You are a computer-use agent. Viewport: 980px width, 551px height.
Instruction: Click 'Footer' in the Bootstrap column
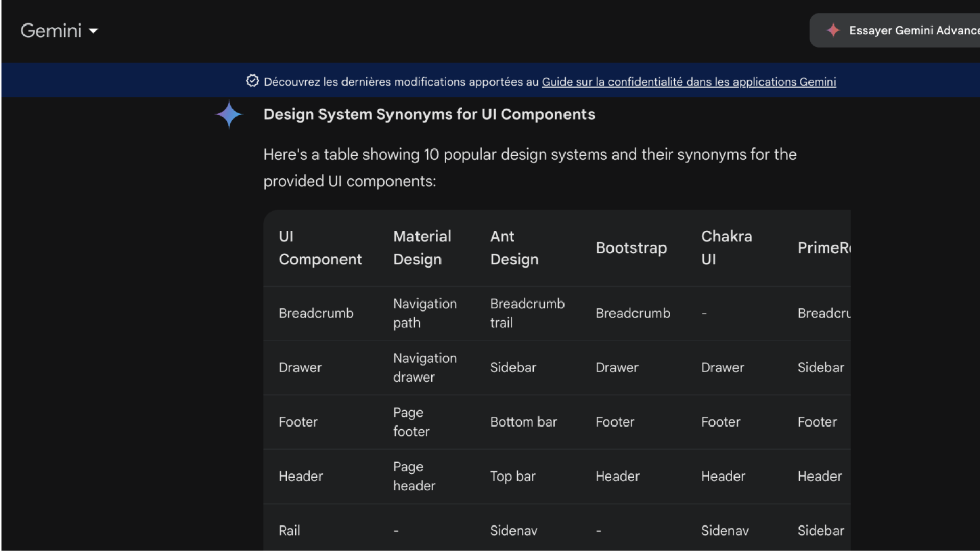615,422
